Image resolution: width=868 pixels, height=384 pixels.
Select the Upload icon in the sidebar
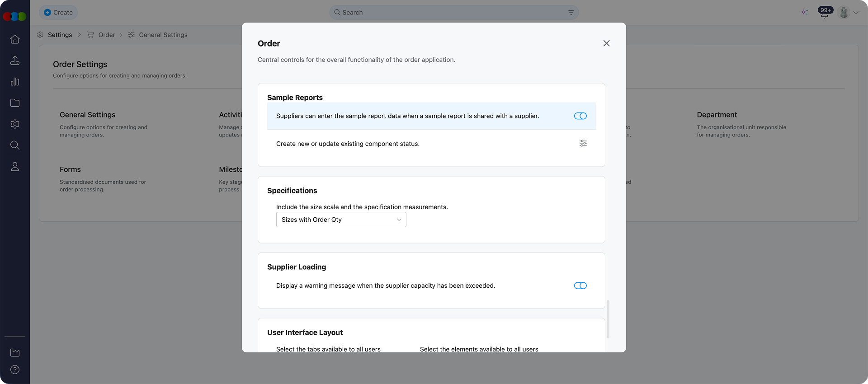(x=15, y=61)
